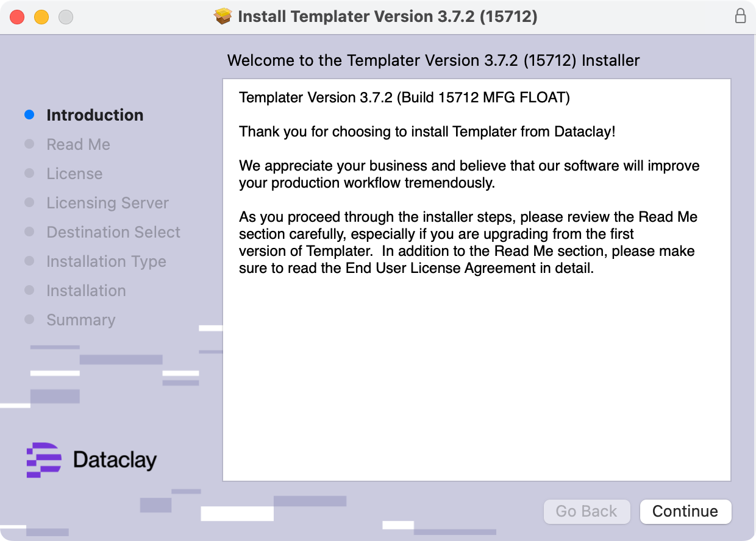
Task: Click the welcome heading text
Action: point(433,60)
